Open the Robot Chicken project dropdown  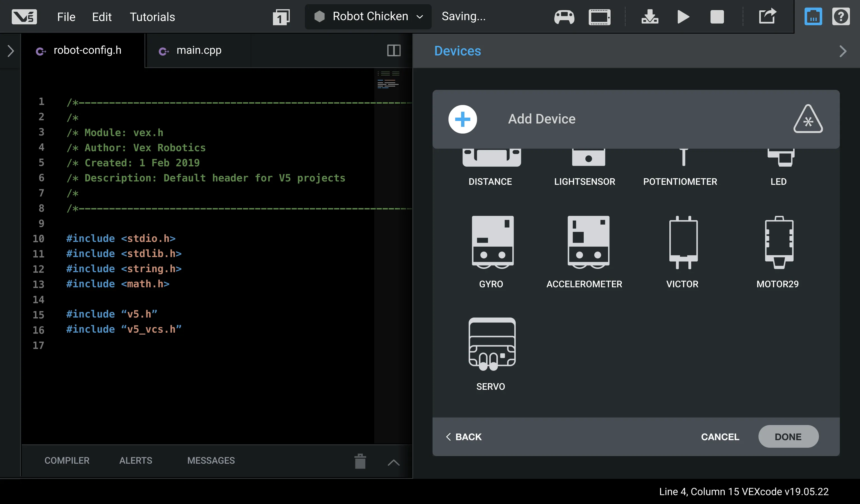pyautogui.click(x=368, y=17)
